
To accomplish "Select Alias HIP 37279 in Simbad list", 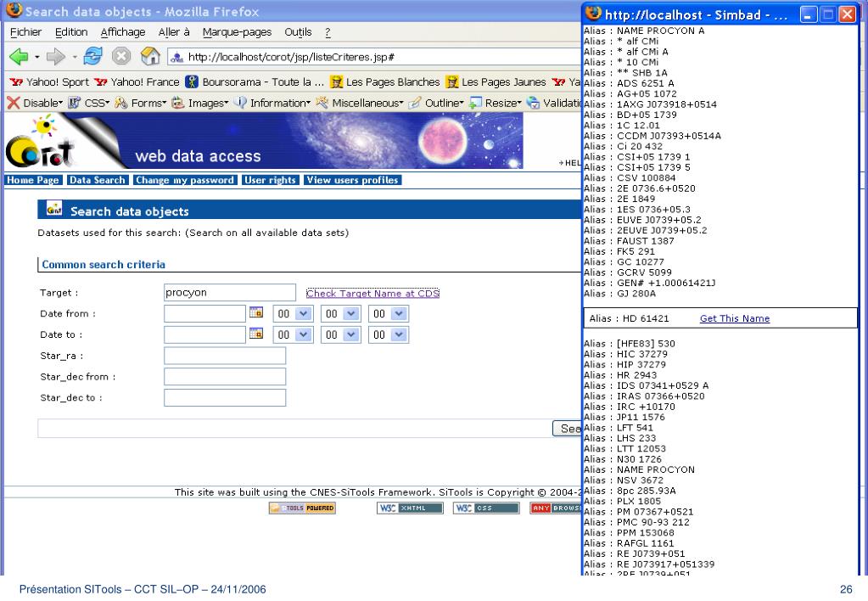I will [625, 364].
